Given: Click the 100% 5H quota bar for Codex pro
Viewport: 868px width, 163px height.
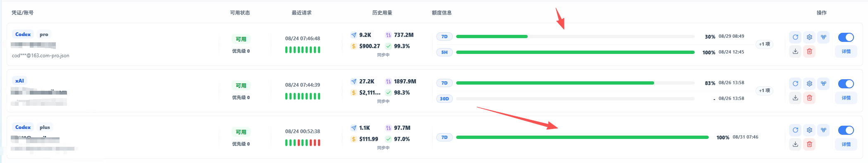Looking at the screenshot, I should (x=575, y=52).
